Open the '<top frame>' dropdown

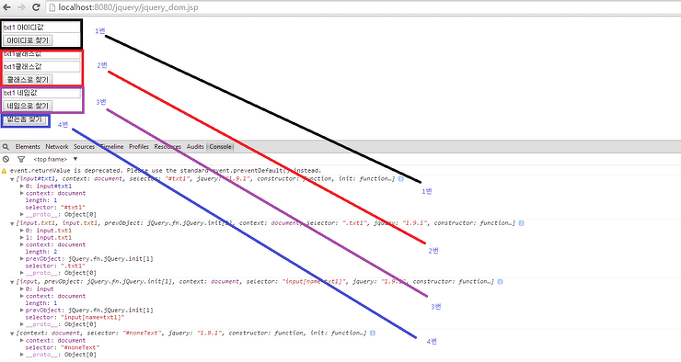[x=55, y=159]
